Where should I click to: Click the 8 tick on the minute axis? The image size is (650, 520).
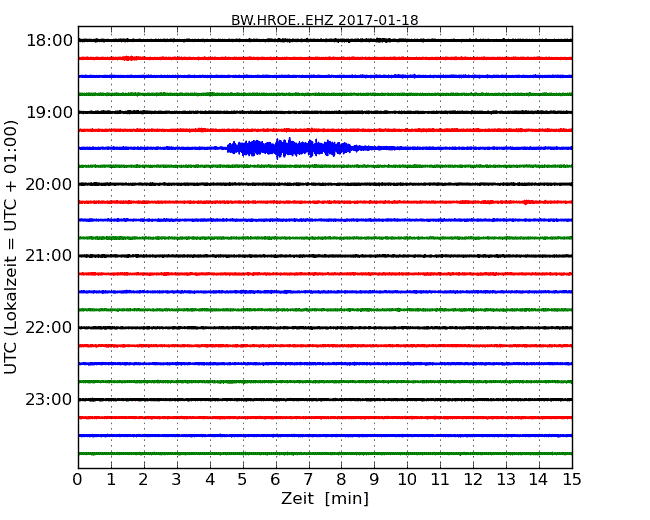[342, 480]
